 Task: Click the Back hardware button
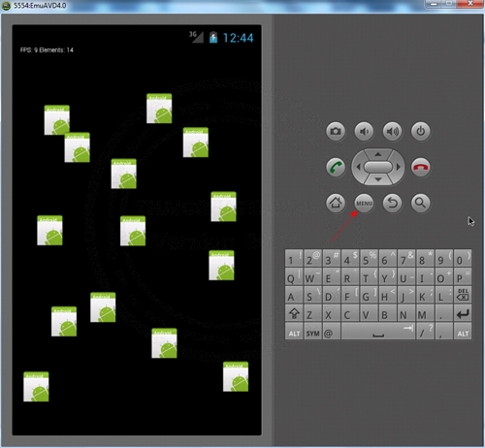(392, 203)
